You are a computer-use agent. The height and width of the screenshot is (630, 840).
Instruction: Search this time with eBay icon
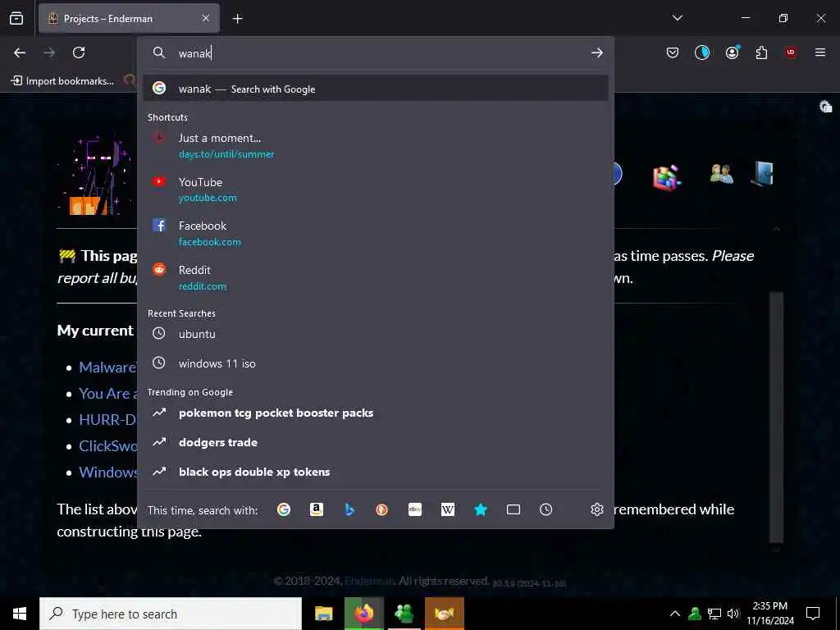point(415,509)
